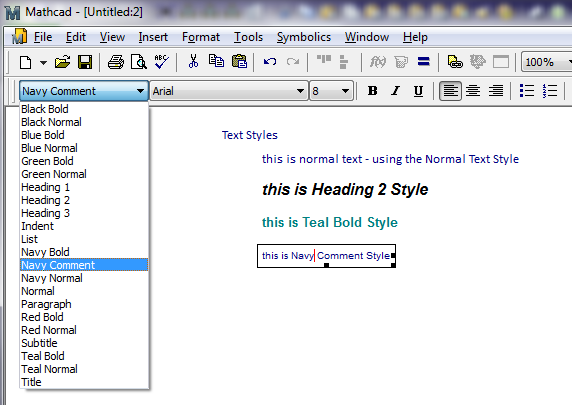Select highlighted Navy Comment list entry
The image size is (572, 405).
click(x=84, y=265)
